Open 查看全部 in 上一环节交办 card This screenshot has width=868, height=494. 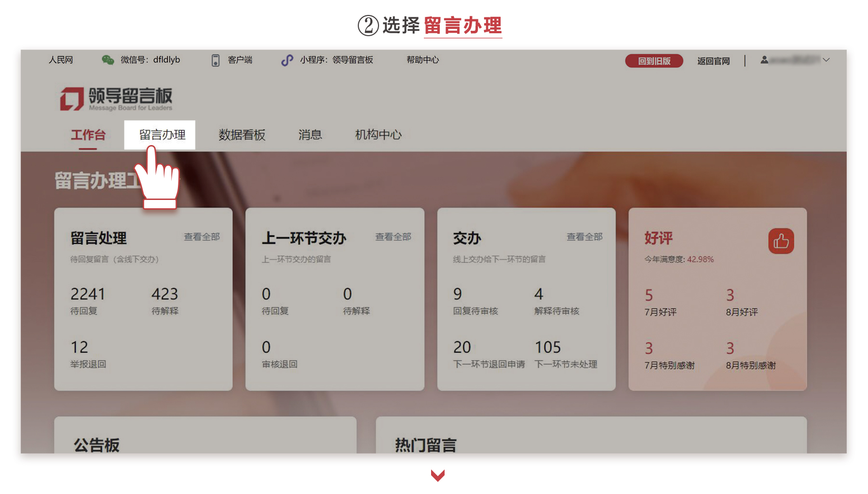pyautogui.click(x=393, y=237)
